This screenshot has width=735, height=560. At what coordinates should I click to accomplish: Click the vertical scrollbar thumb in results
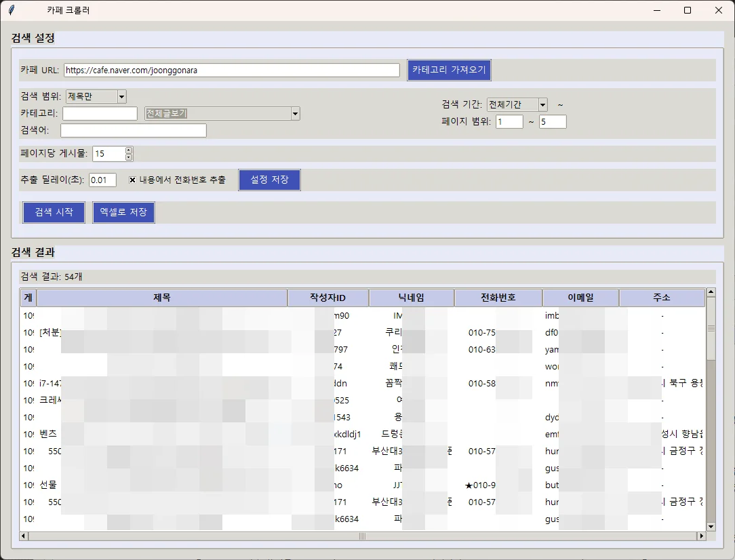coord(711,329)
